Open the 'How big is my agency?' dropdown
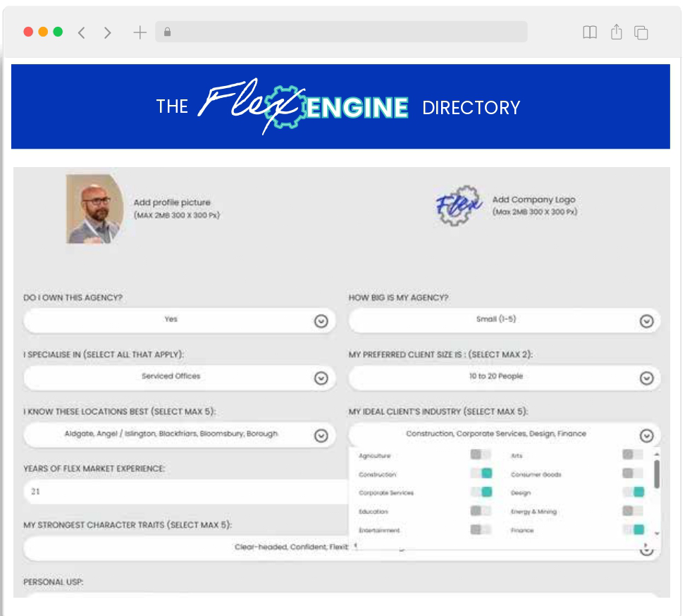Viewport: 685px width, 616px height. pos(646,321)
